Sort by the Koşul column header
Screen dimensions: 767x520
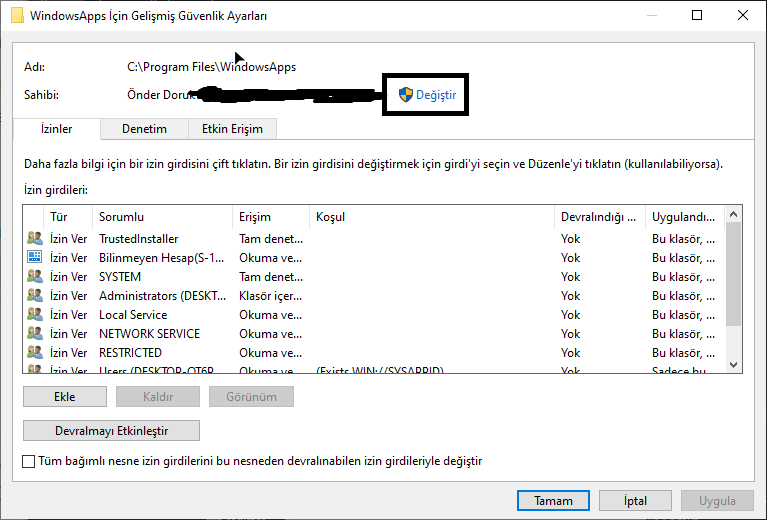click(432, 217)
